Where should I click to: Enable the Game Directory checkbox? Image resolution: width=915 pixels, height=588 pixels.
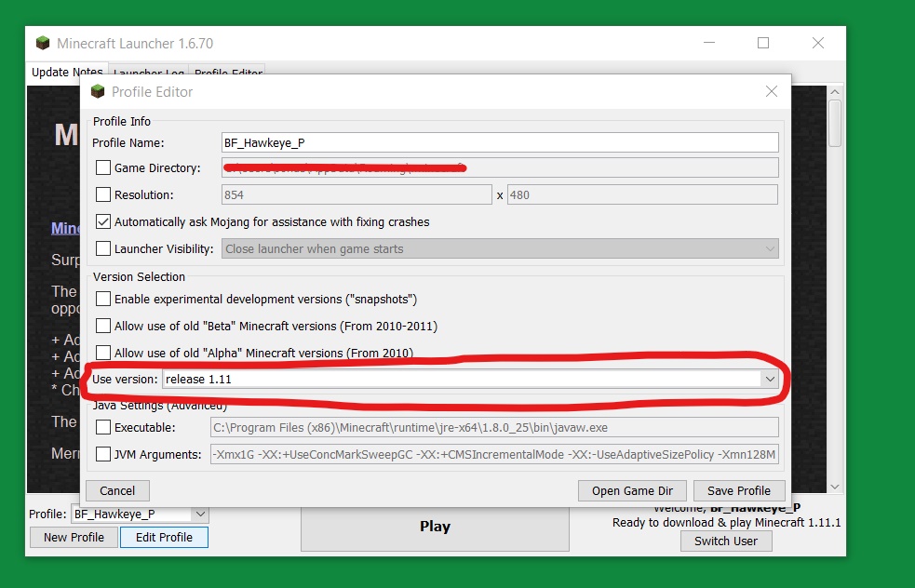tap(103, 168)
